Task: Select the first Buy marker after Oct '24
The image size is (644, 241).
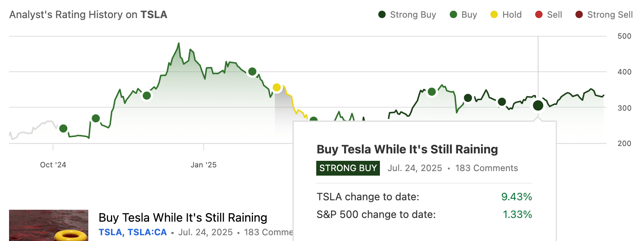Action: click(63, 128)
